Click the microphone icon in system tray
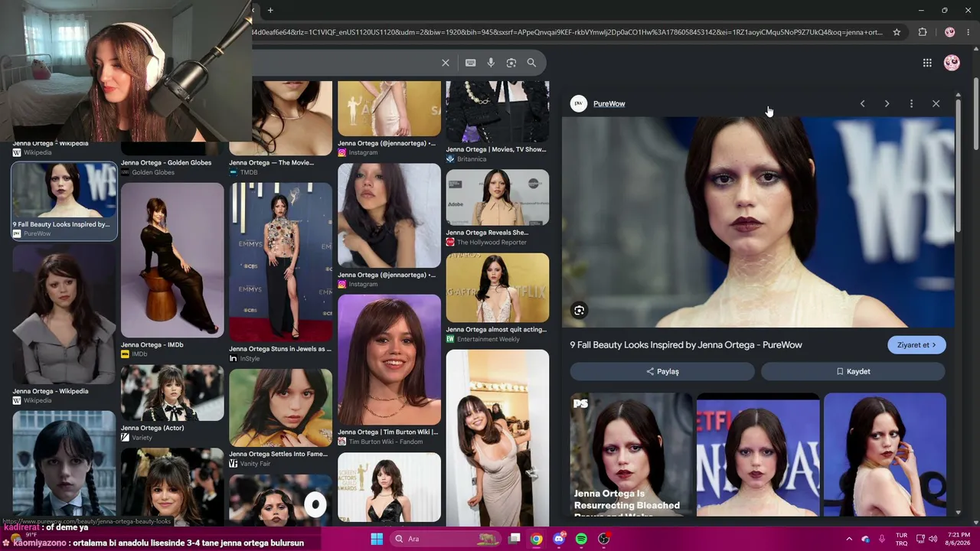The width and height of the screenshot is (980, 551). coord(882,539)
